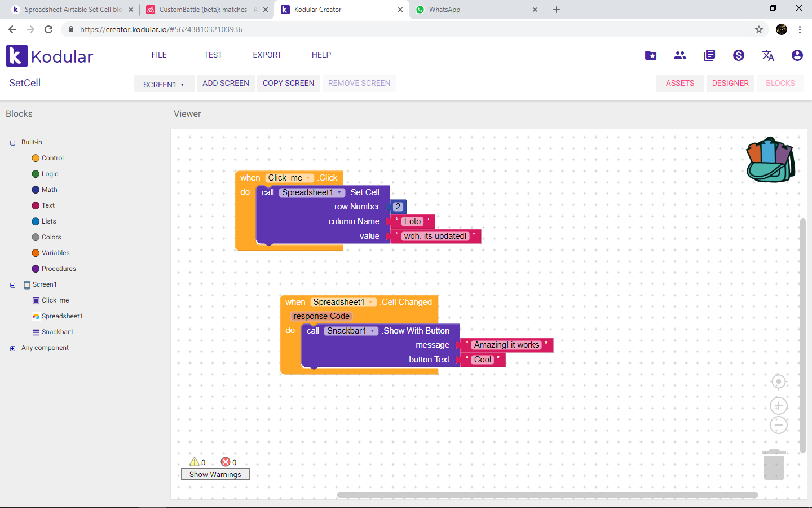This screenshot has height=508, width=812.
Task: Open the HELP menu
Action: pyautogui.click(x=321, y=55)
